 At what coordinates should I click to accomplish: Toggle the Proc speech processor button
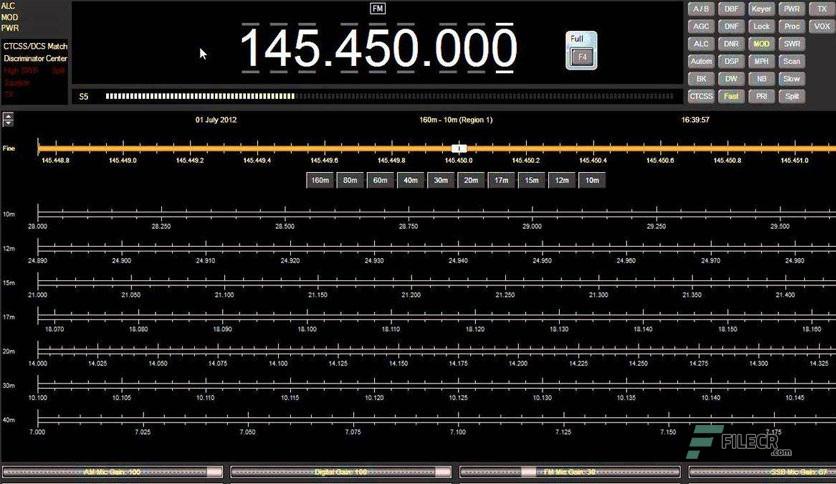click(x=792, y=26)
